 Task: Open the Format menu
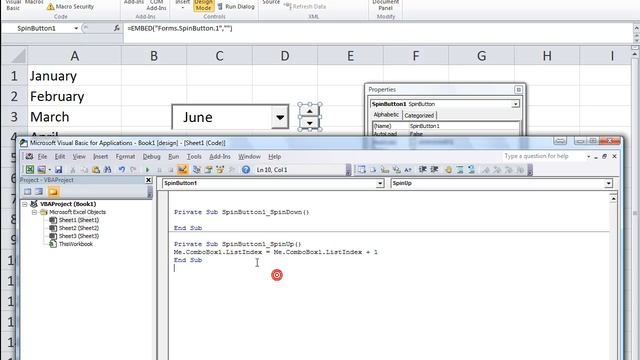tap(125, 156)
